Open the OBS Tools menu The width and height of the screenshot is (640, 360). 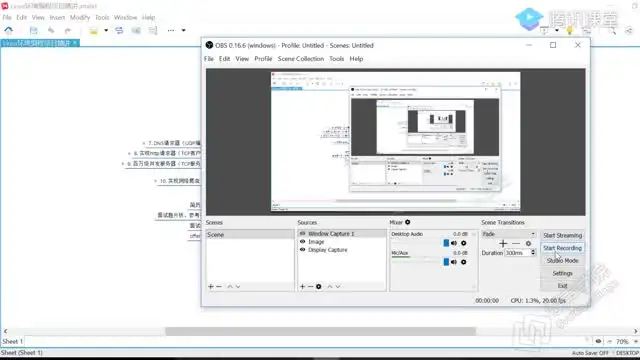click(x=337, y=59)
